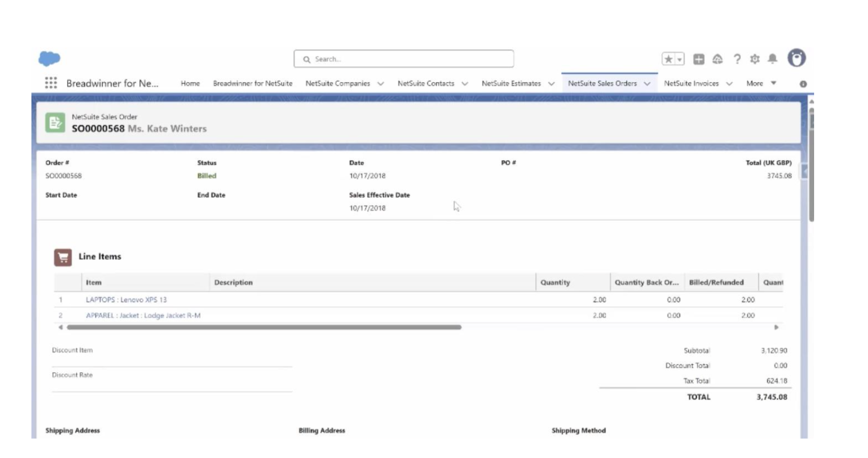Click the Salesforce cloud logo

[50, 58]
